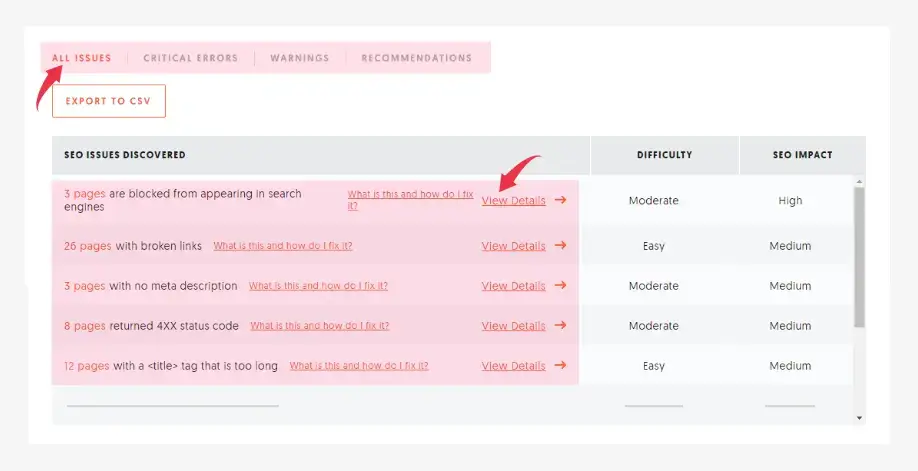Click the arrow icon in the broken links row

pos(561,246)
